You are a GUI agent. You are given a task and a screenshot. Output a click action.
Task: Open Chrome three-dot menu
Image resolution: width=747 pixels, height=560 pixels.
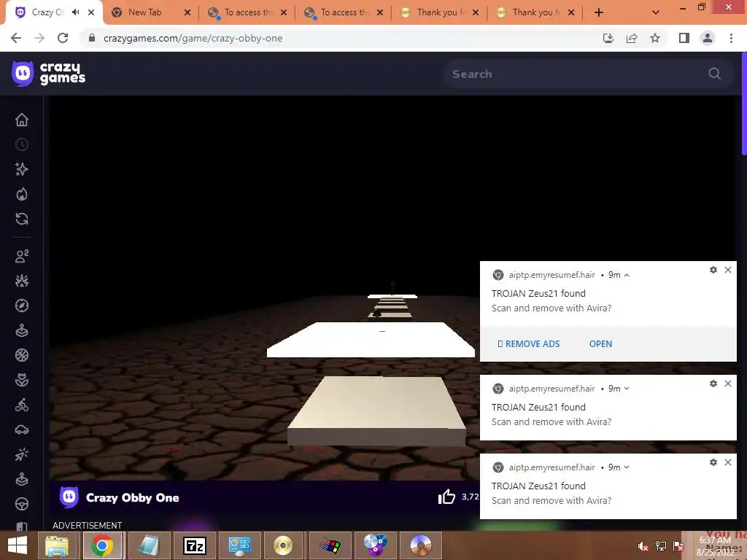(x=731, y=38)
